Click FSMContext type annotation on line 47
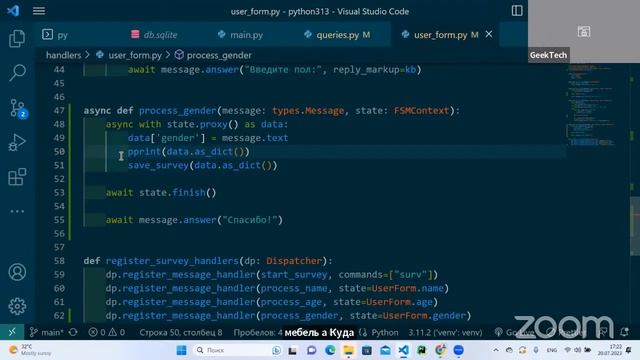This screenshot has height=360, width=640. point(421,111)
